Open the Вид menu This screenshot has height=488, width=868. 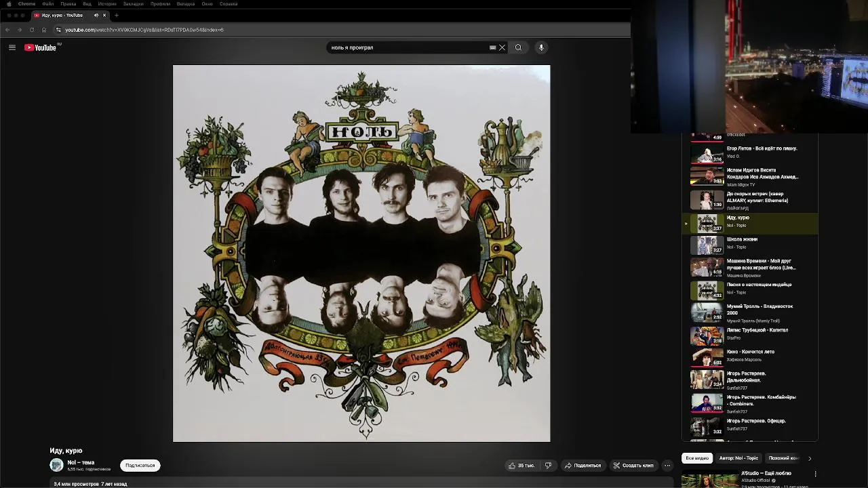pos(87,4)
